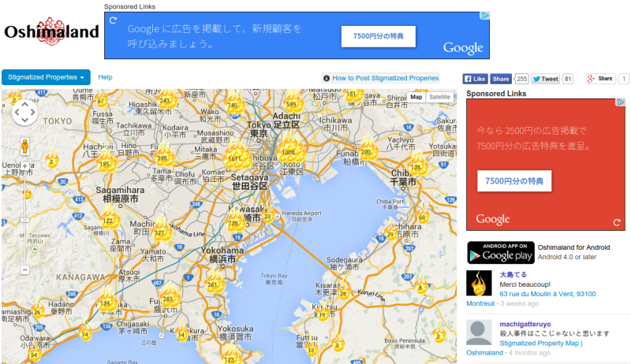Viewport: 631px width, 364px height.
Task: Switch map to Map view
Action: (416, 97)
